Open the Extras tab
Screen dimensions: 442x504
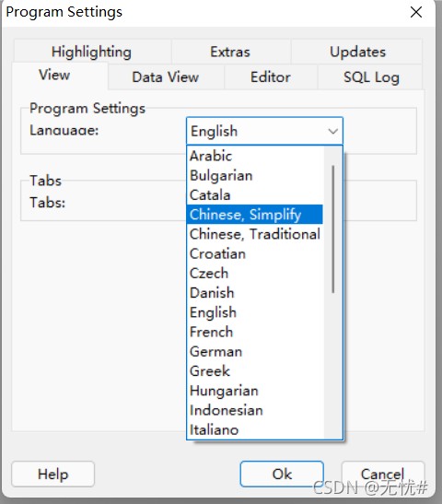pyautogui.click(x=230, y=52)
